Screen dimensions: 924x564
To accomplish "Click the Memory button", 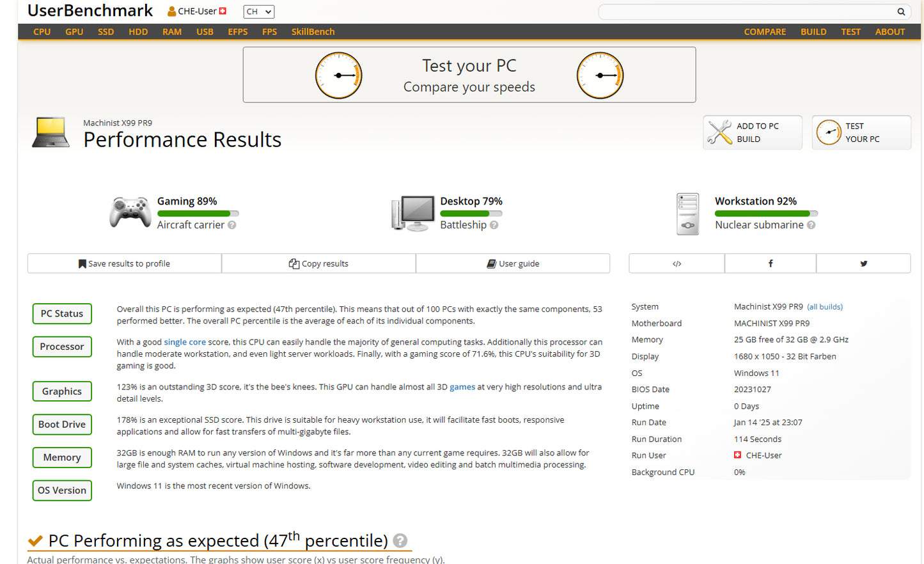I will (x=62, y=457).
